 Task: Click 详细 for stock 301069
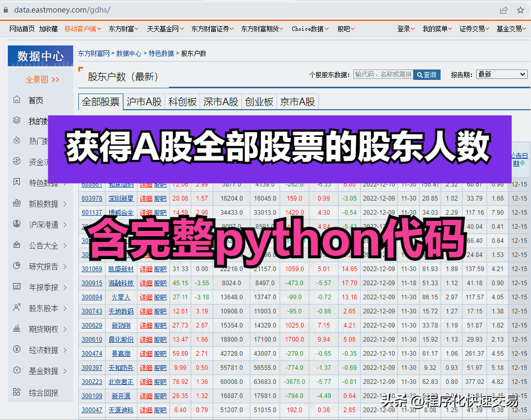point(146,269)
